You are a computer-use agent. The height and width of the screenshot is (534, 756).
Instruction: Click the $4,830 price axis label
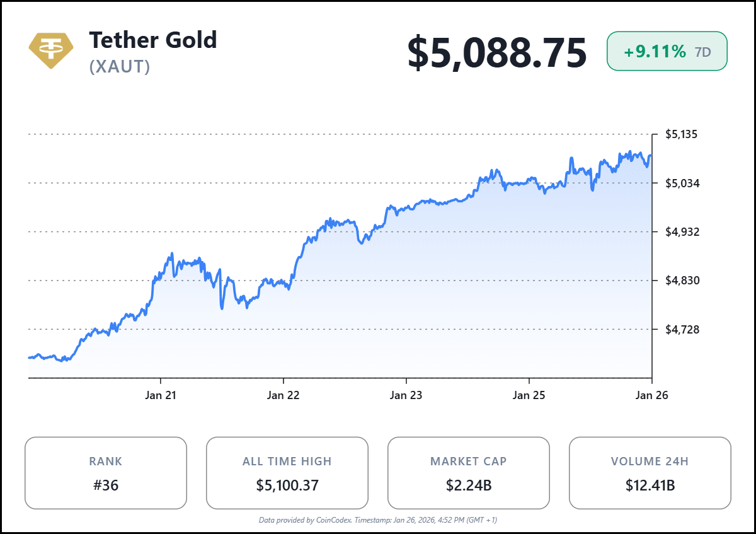tap(682, 281)
